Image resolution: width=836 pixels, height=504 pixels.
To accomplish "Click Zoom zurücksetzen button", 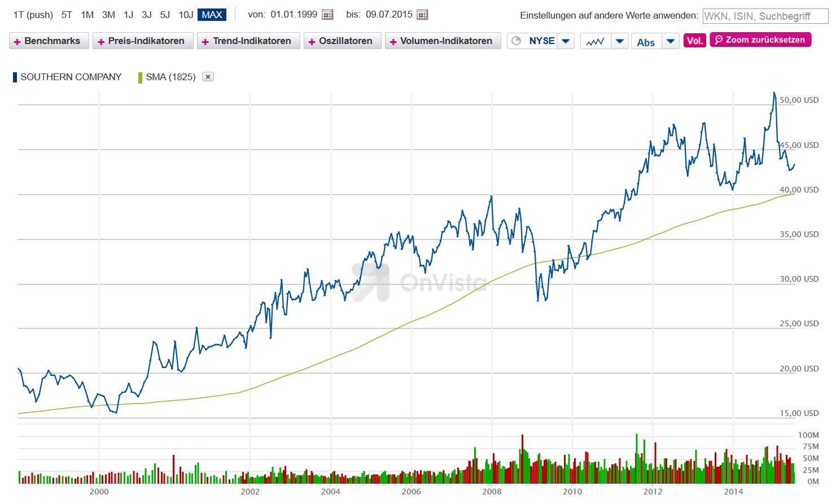I will click(x=760, y=40).
